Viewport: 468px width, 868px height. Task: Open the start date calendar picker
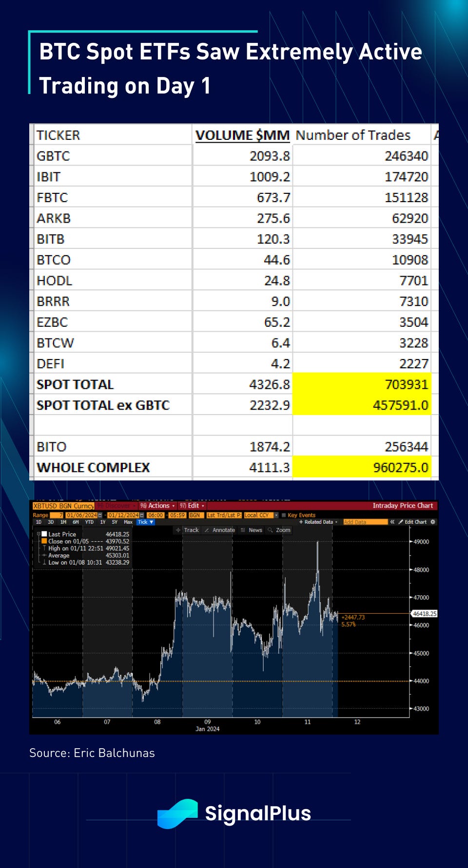pyautogui.click(x=100, y=515)
